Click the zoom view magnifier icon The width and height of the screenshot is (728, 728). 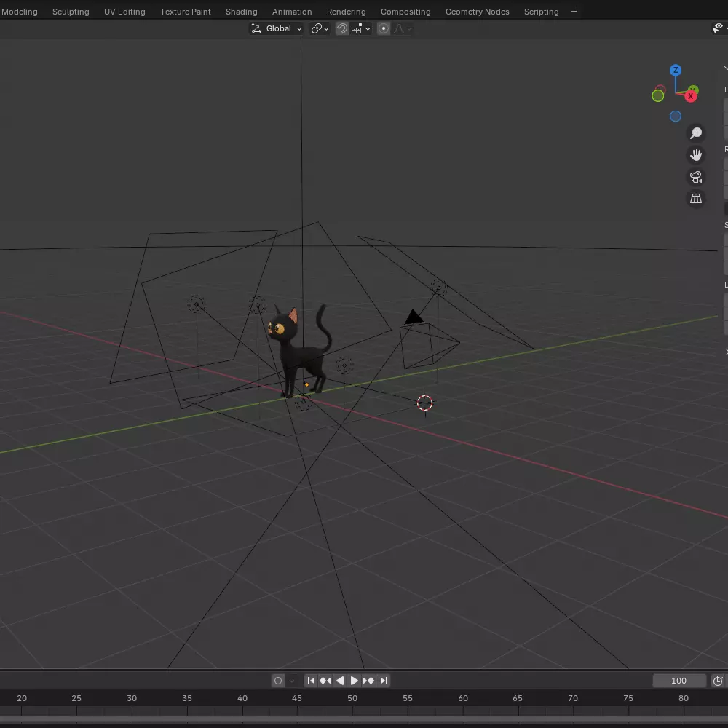[x=695, y=133]
